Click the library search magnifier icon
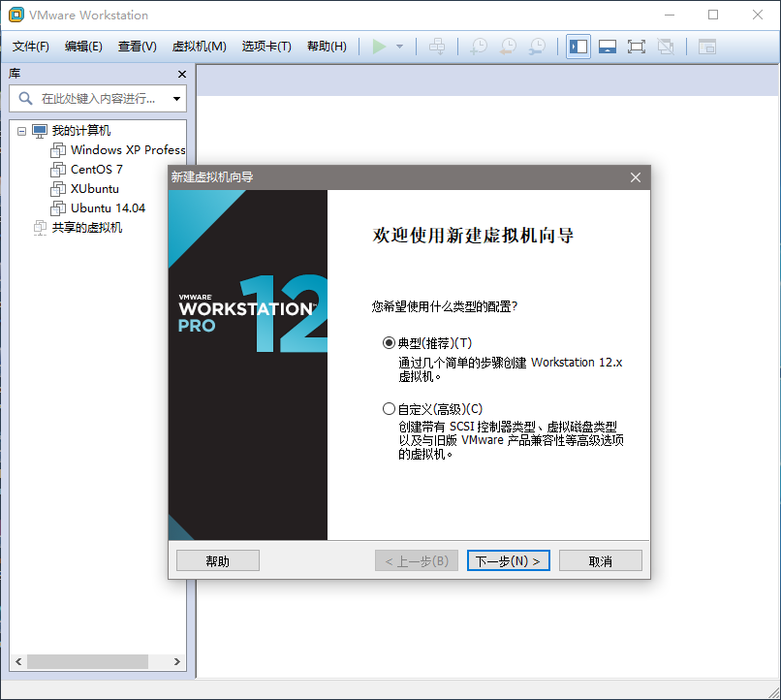Image resolution: width=781 pixels, height=700 pixels. click(x=25, y=98)
